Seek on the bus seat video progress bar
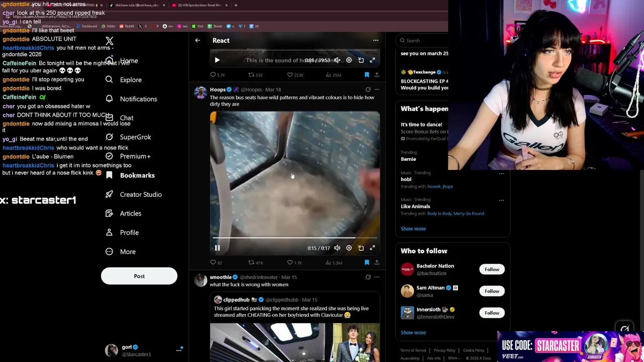Viewport: 644px width, 362px height. tap(295, 237)
